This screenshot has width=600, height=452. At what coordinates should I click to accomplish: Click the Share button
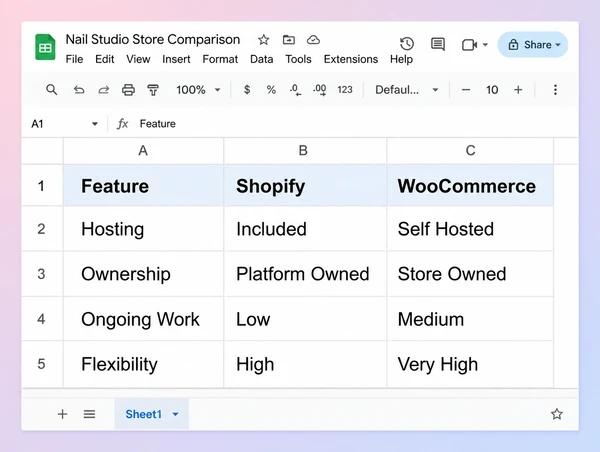point(533,45)
